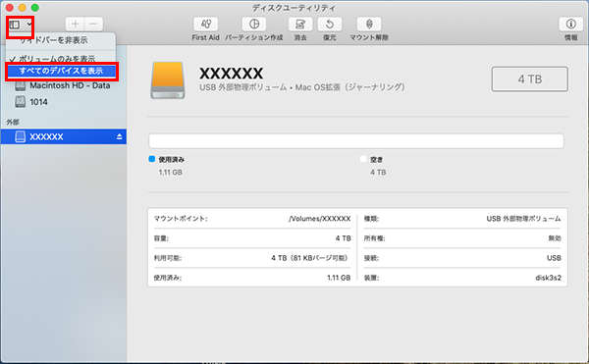Click the 1.11 GB used value under 使用済み legend
The height and width of the screenshot is (364, 589).
coord(170,173)
